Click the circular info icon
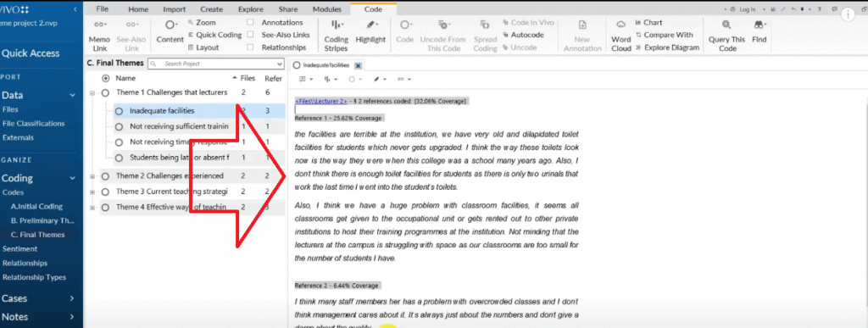 pos(847,15)
